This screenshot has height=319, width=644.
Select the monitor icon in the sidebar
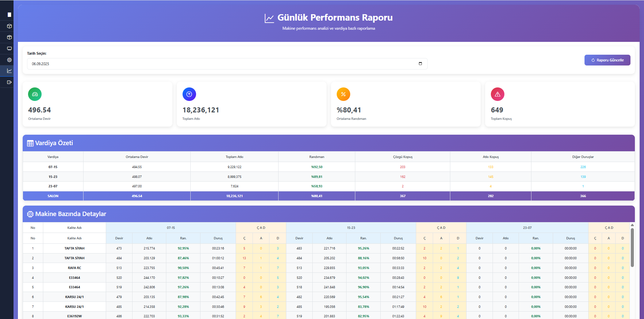pyautogui.click(x=9, y=48)
